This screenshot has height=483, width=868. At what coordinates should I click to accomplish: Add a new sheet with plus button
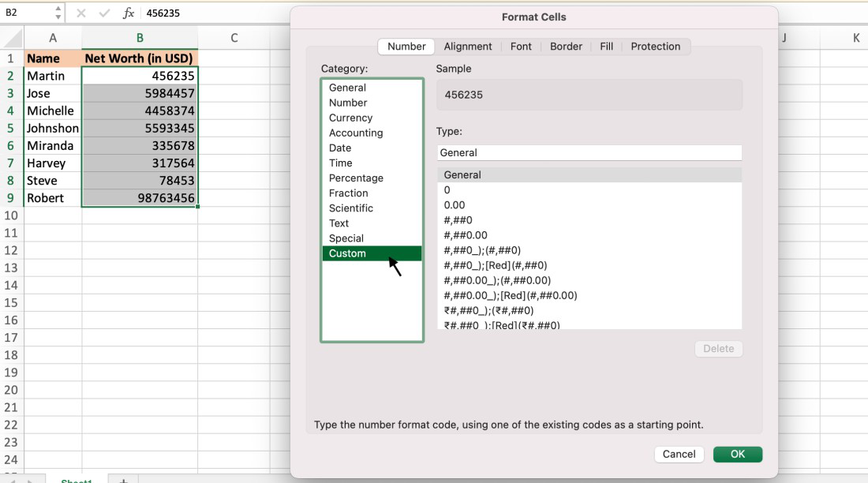pyautogui.click(x=122, y=480)
